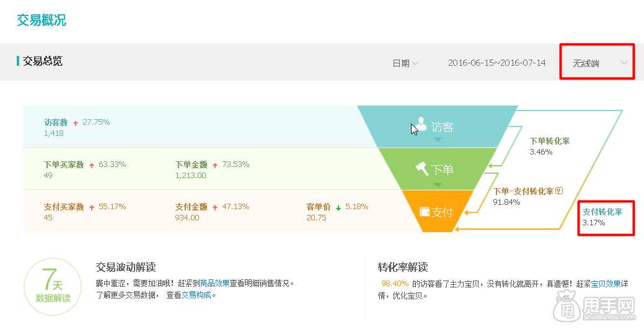This screenshot has width=644, height=329.
Task: Open the 日期 dropdown
Action: coord(405,63)
